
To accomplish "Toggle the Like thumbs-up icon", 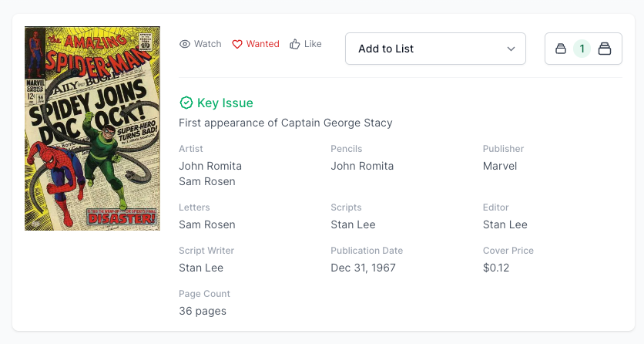I will click(x=295, y=44).
